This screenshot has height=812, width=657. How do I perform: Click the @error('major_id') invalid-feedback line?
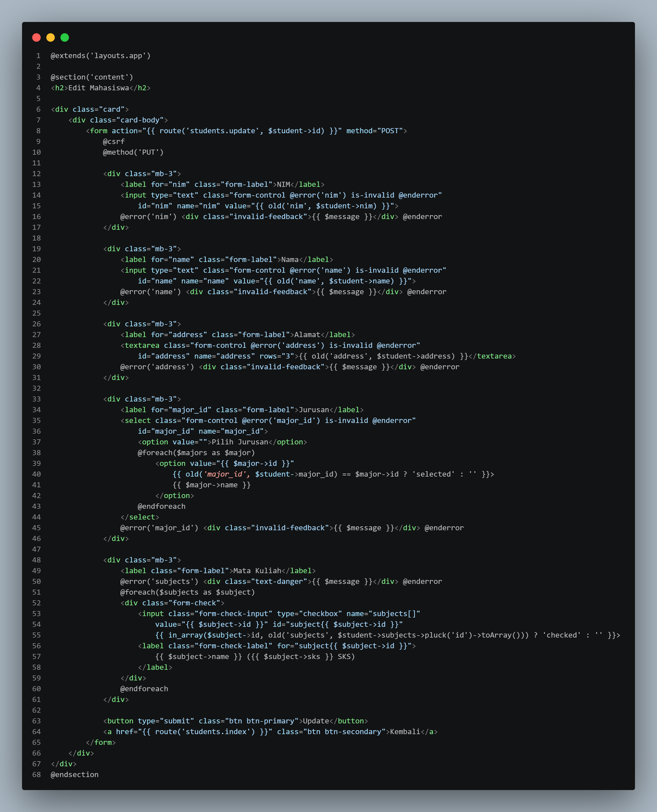[x=292, y=528]
